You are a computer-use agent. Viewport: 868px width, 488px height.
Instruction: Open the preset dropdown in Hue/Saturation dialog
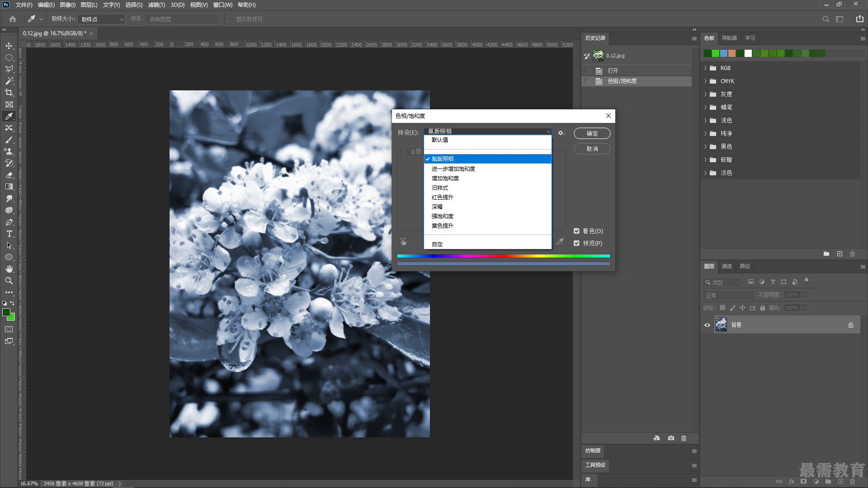[488, 131]
